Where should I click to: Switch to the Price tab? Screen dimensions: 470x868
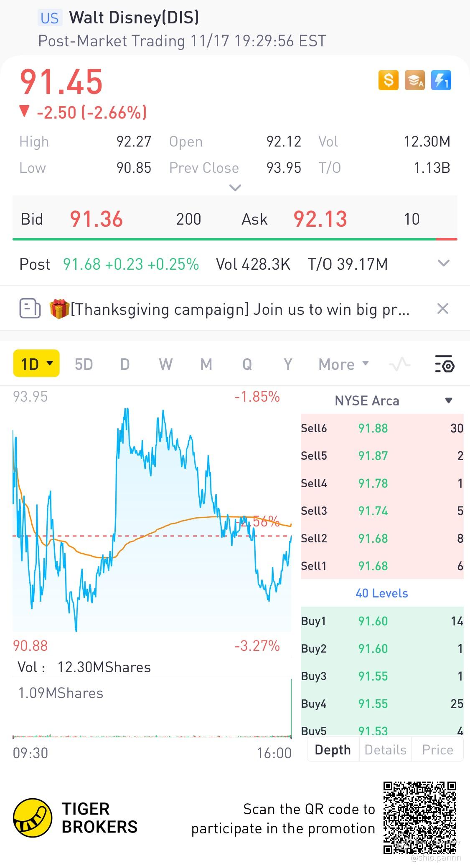pos(437,750)
